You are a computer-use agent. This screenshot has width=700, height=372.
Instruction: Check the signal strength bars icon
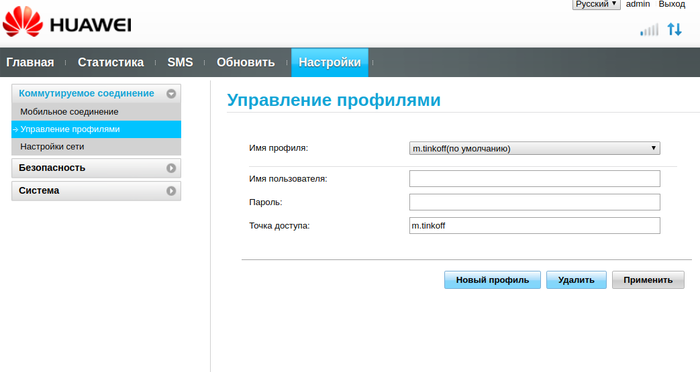point(649,30)
